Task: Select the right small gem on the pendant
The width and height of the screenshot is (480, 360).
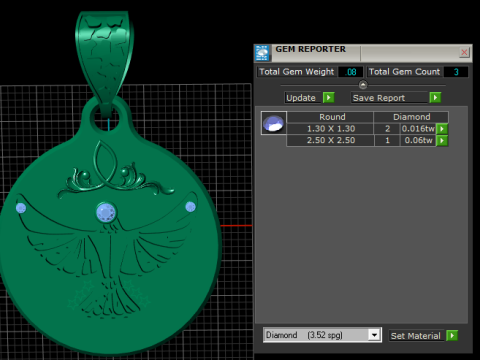Action: point(190,207)
